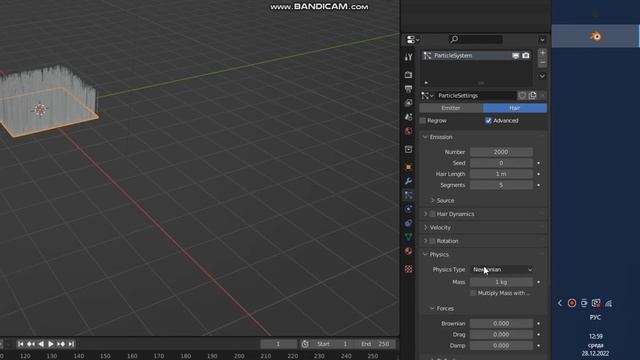Open the View Layer properties tab
The width and height of the screenshot is (640, 360).
coord(409,103)
